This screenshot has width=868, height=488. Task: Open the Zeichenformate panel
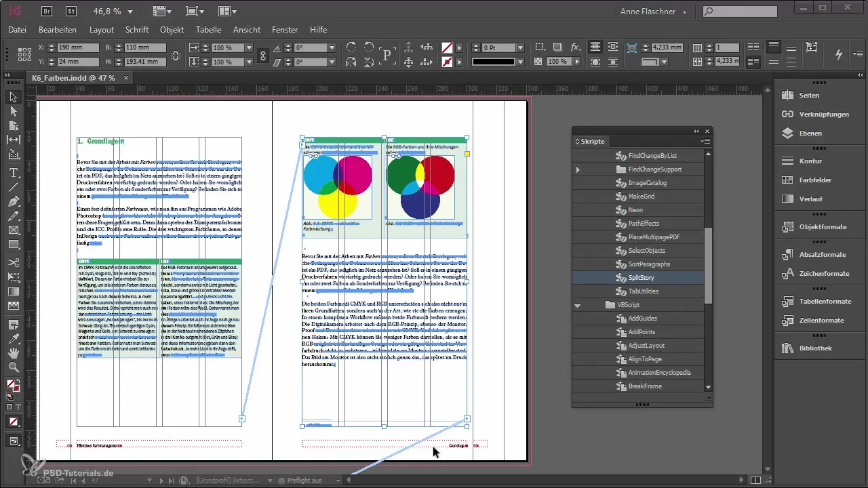tap(824, 274)
